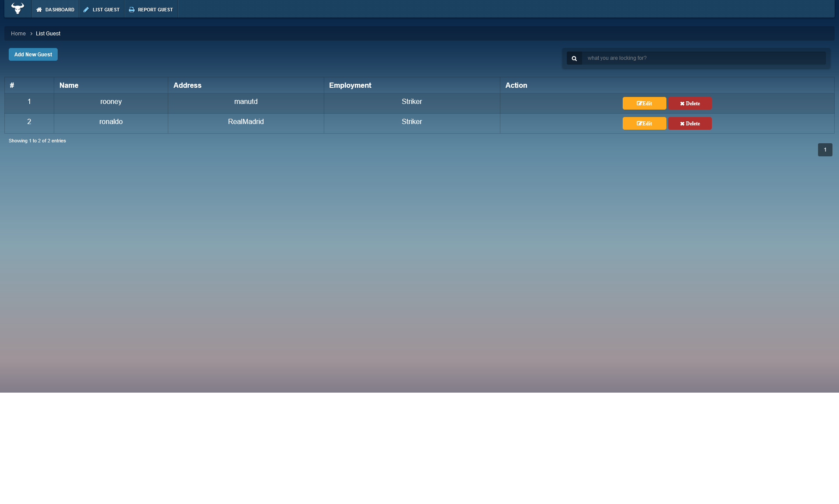Sort by the Address column header
The height and width of the screenshot is (504, 839).
point(187,86)
